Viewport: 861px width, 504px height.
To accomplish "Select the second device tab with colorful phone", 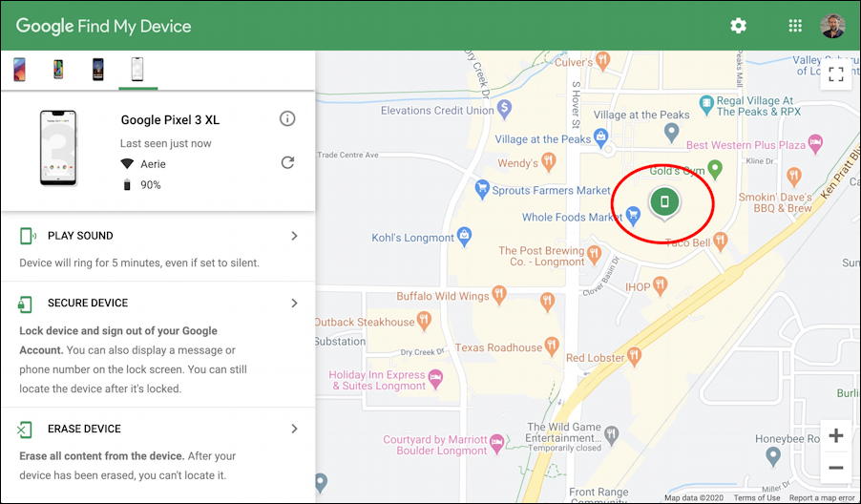I will [58, 69].
